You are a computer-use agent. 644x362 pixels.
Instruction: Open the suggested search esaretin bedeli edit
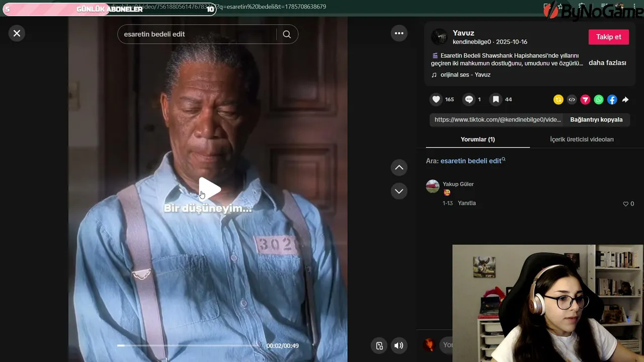[x=472, y=161]
